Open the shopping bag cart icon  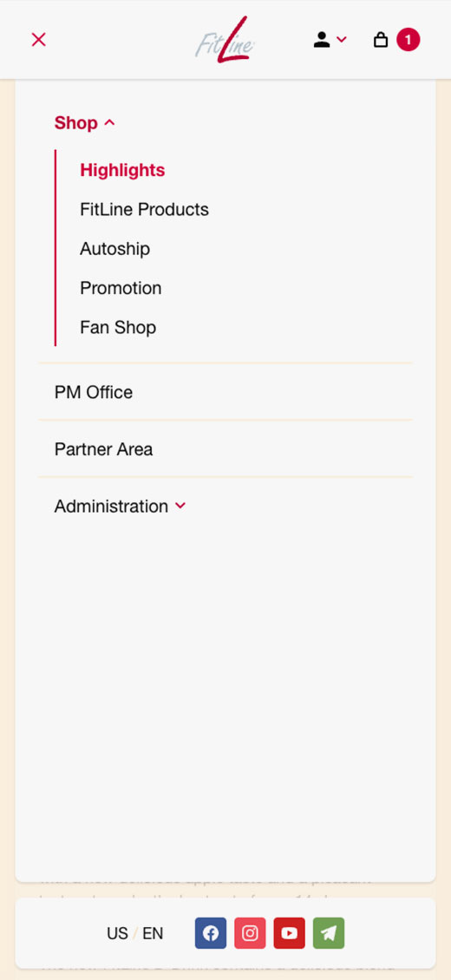coord(381,40)
